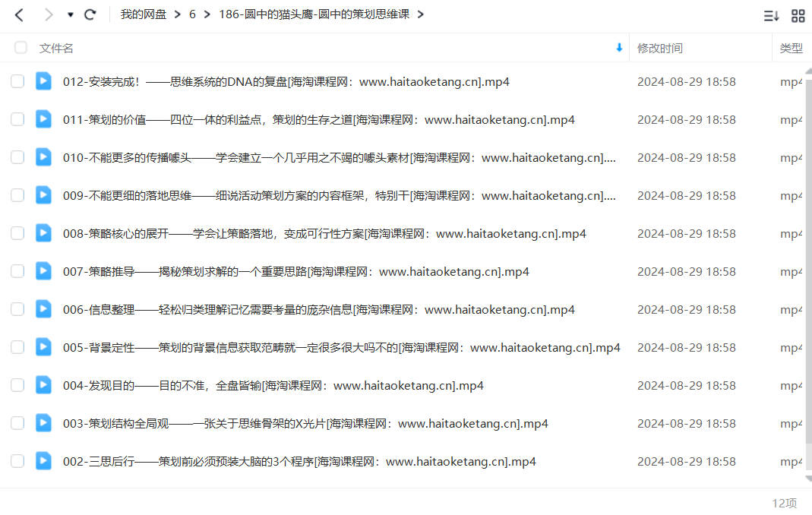
Task: Click video icon of 009-不能更细的落地思维 file
Action: (43, 194)
